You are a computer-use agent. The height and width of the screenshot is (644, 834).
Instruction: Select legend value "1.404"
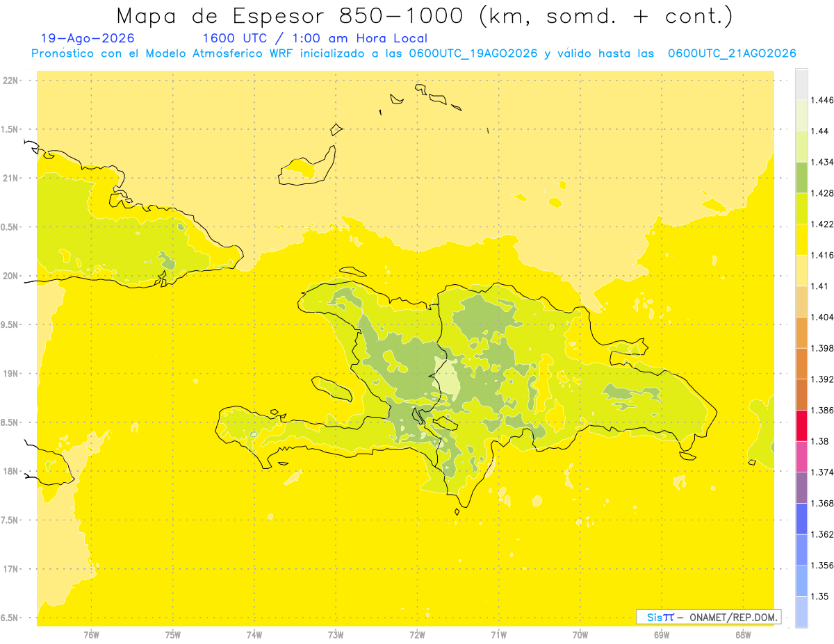[x=821, y=317]
